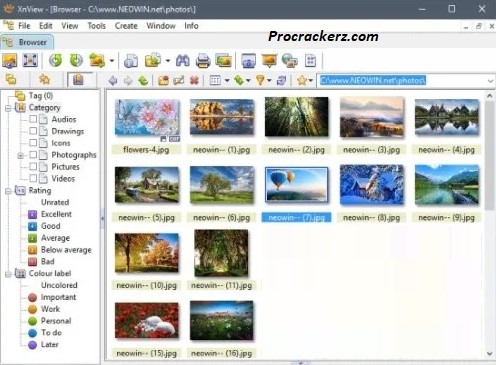Click the binoculars Search icon

tap(183, 61)
